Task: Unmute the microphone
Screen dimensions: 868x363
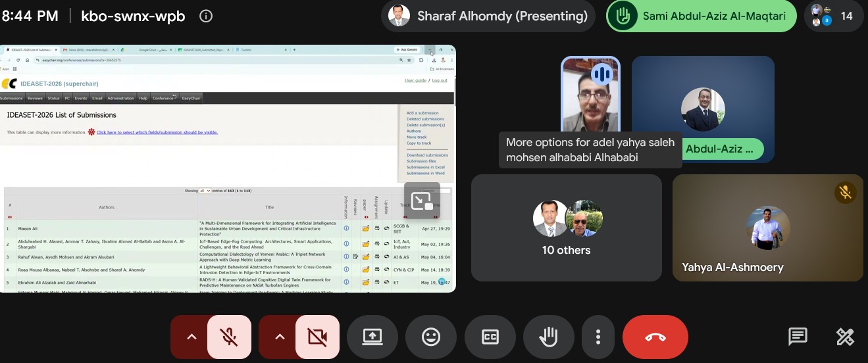Action: (x=229, y=337)
